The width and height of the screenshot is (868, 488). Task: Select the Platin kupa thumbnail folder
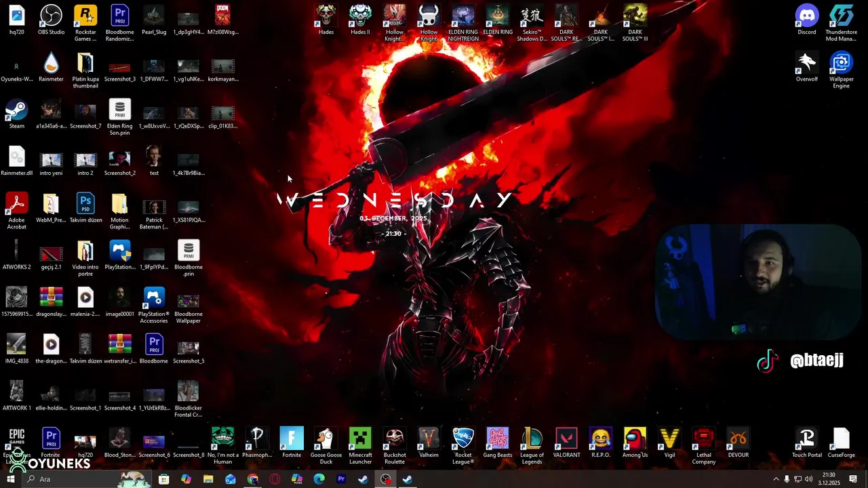(x=85, y=70)
